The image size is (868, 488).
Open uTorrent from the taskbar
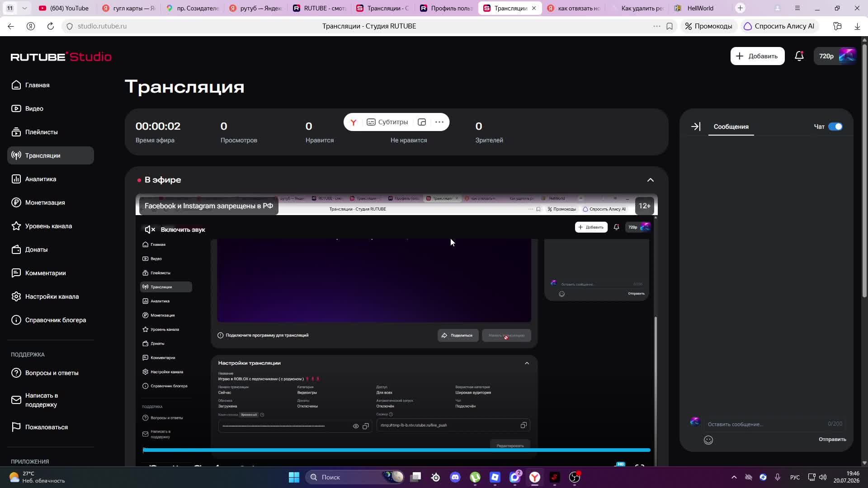(x=475, y=477)
